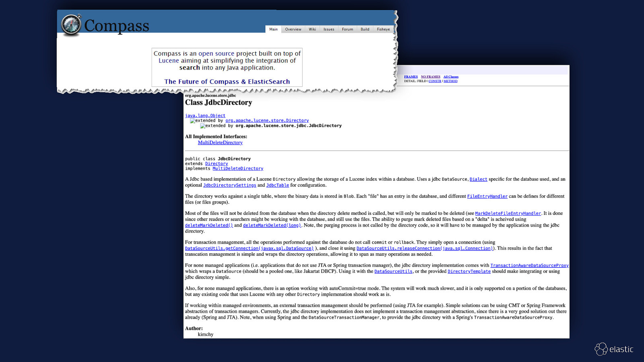This screenshot has height=362, width=644.
Task: Click the DirectoryTemplate link
Action: [469, 271]
